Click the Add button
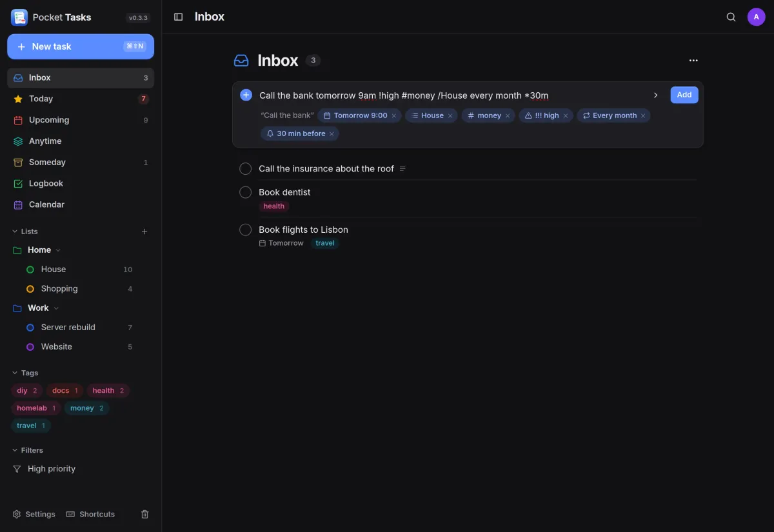This screenshot has width=774, height=532. click(684, 95)
